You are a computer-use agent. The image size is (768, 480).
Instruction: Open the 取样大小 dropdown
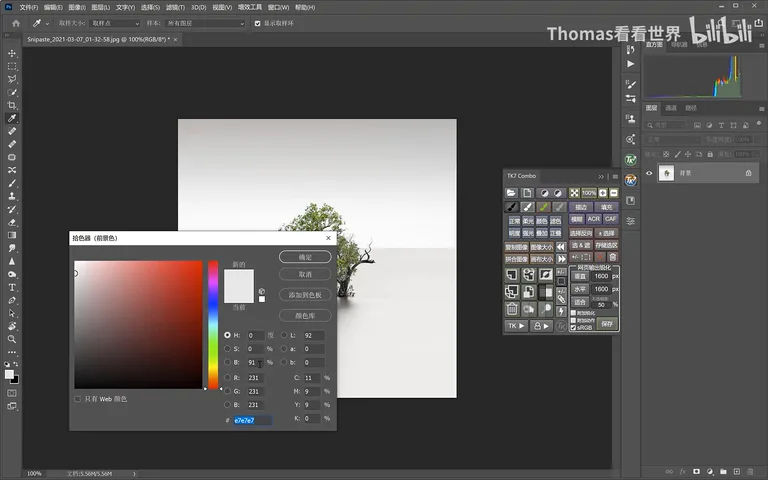point(115,23)
